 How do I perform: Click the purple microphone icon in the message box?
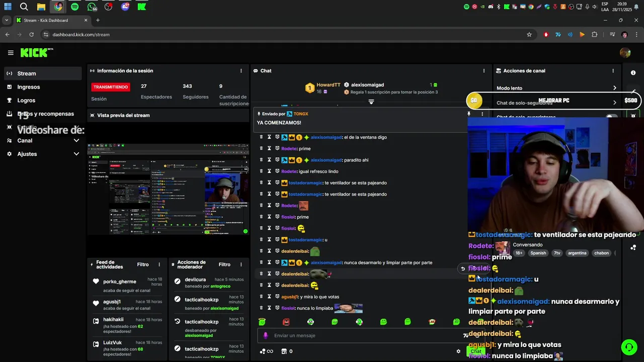(266, 335)
